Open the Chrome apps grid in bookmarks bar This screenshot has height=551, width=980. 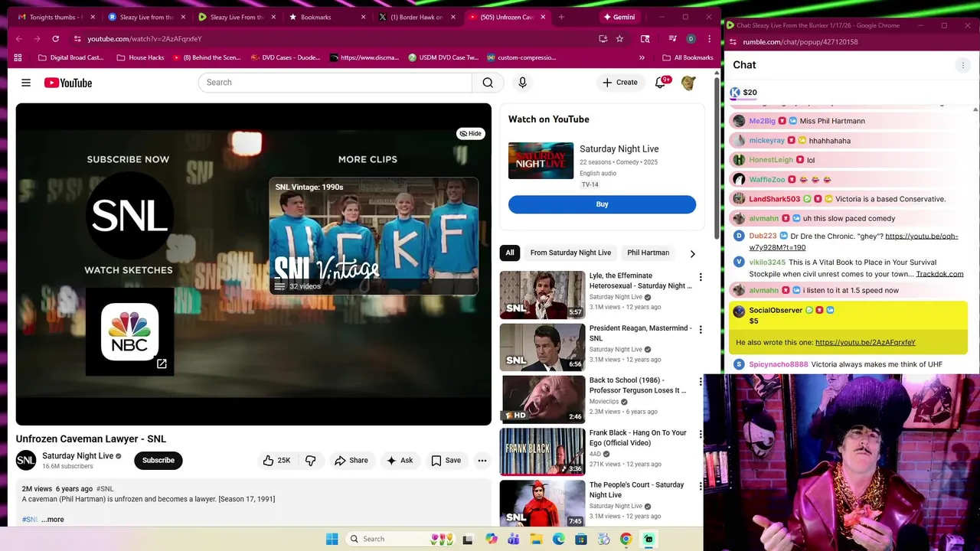19,57
